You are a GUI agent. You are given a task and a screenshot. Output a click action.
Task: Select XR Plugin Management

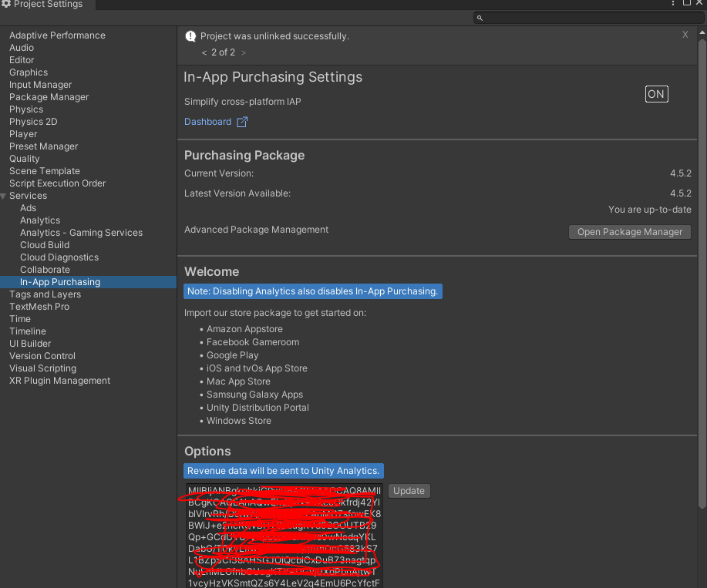pos(59,380)
